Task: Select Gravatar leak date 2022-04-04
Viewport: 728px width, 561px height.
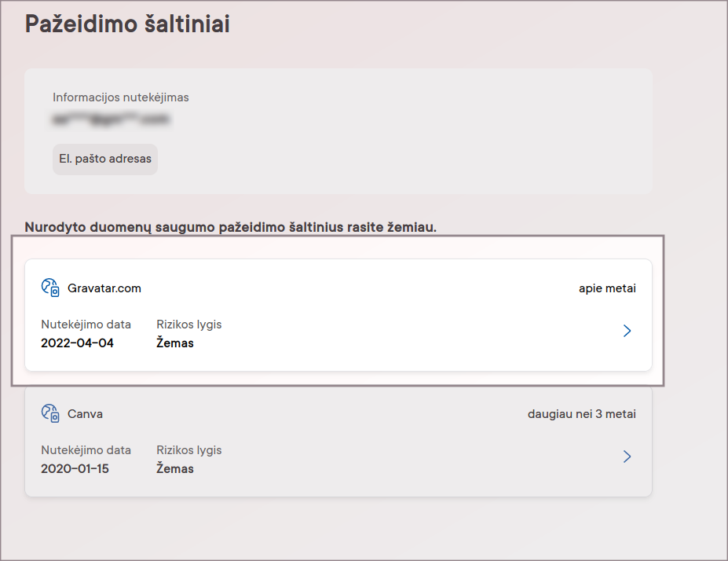Action: point(77,343)
